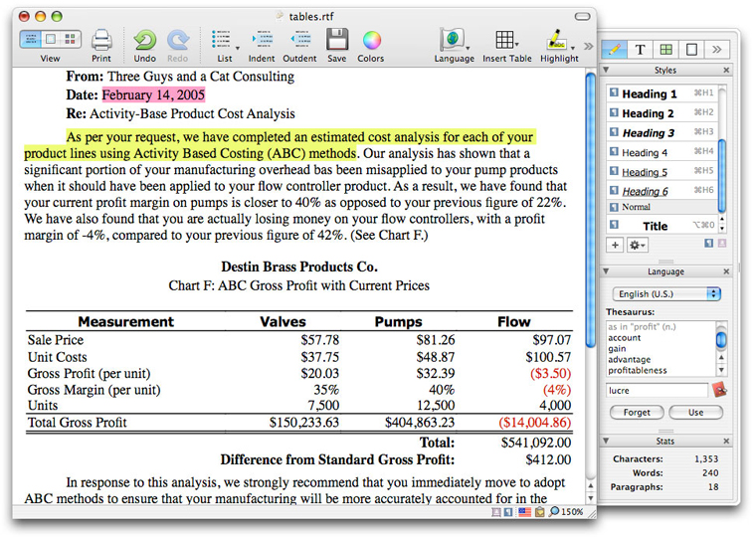
Task: Click the Forget button
Action: click(x=637, y=412)
